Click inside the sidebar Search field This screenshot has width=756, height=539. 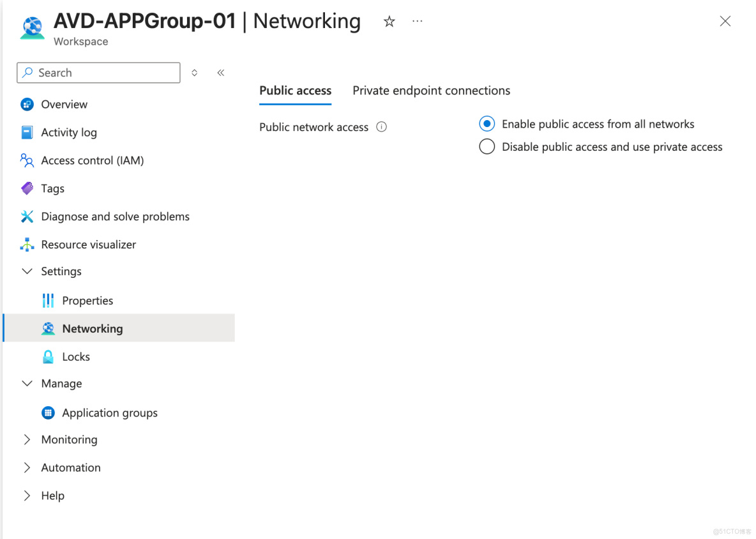[x=98, y=72]
